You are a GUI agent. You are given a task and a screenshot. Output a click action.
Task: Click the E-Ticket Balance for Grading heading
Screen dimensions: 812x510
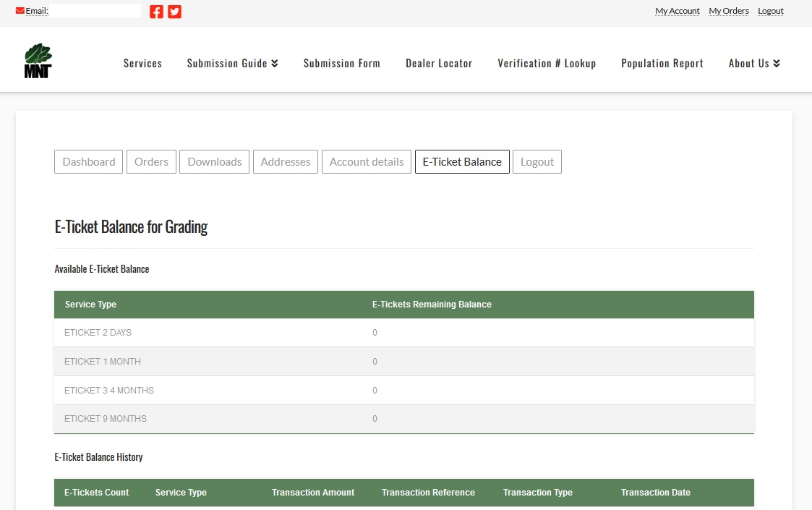pyautogui.click(x=131, y=227)
